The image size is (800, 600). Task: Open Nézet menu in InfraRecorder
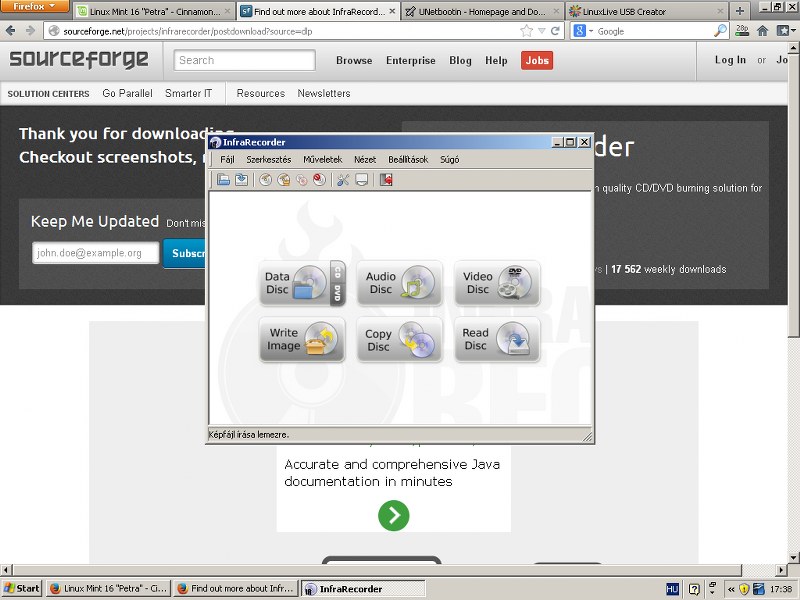365,160
